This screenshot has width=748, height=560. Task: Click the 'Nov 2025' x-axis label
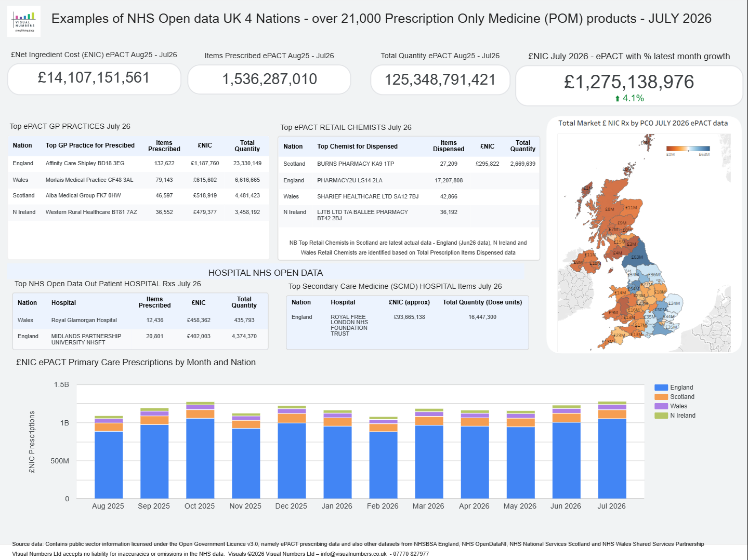245,506
